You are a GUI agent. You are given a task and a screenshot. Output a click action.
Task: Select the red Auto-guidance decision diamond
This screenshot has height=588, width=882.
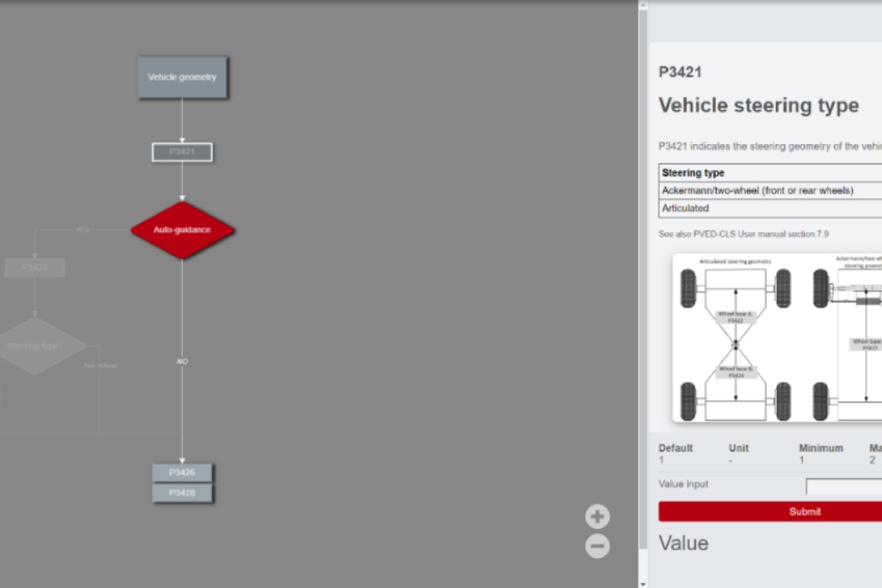click(183, 231)
